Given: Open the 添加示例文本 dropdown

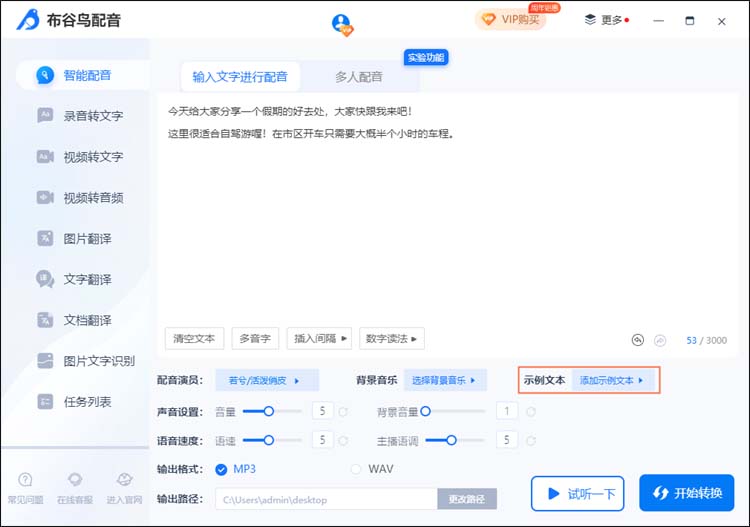Looking at the screenshot, I should point(613,380).
